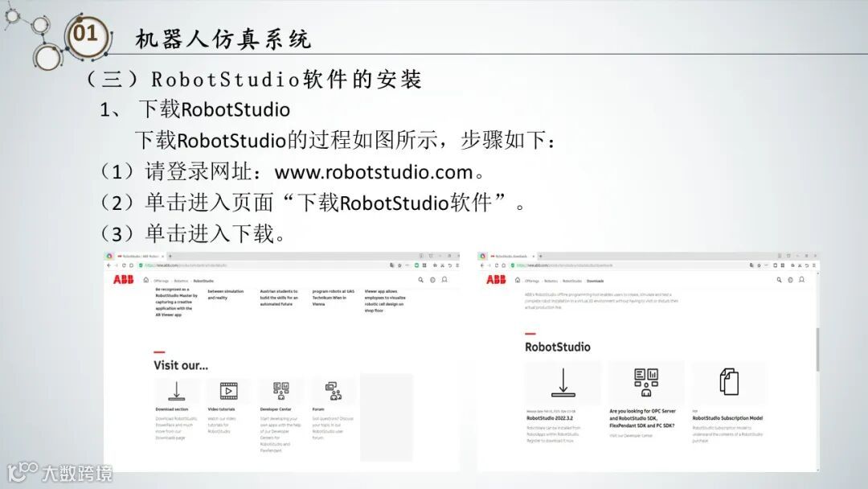Click the Developer Center link text

click(x=275, y=409)
